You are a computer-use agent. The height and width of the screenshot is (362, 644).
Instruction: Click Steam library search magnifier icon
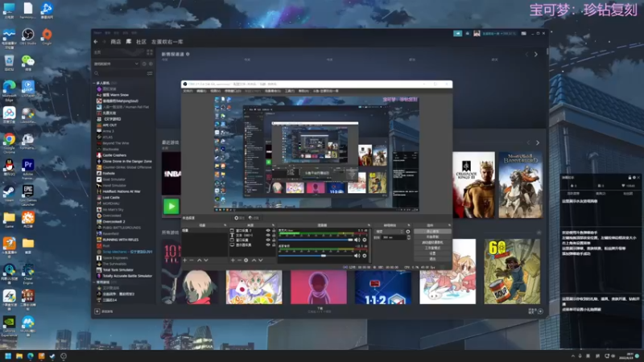click(97, 73)
